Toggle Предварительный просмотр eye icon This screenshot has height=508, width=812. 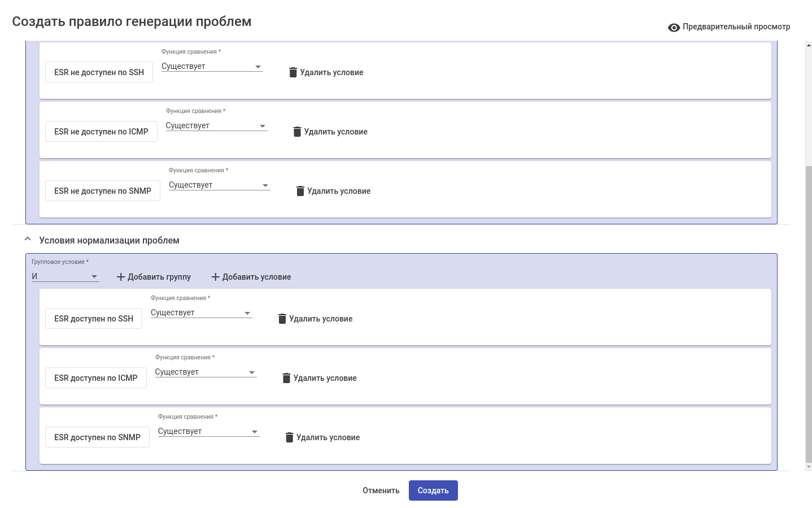pos(674,27)
